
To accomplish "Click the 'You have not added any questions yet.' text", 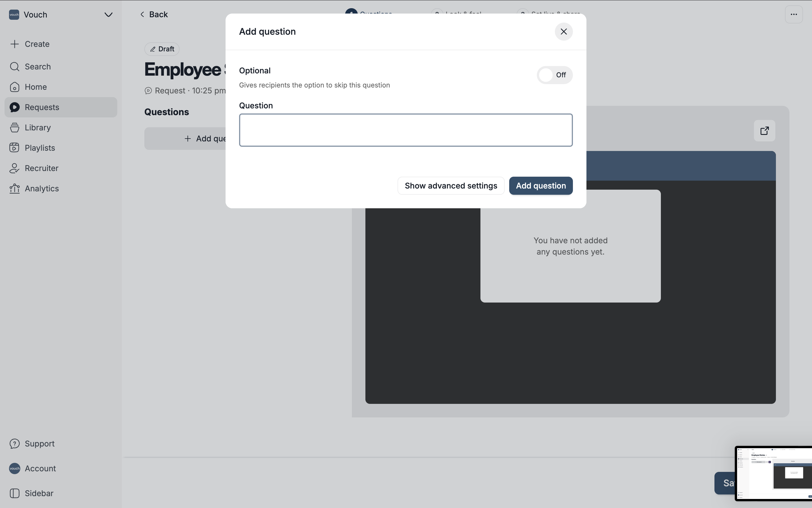I will (570, 246).
